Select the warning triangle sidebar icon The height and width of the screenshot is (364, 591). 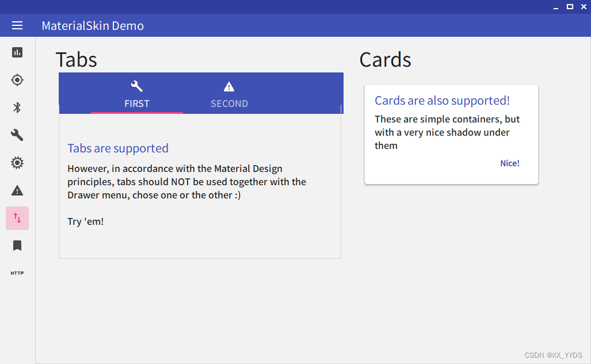click(x=17, y=191)
